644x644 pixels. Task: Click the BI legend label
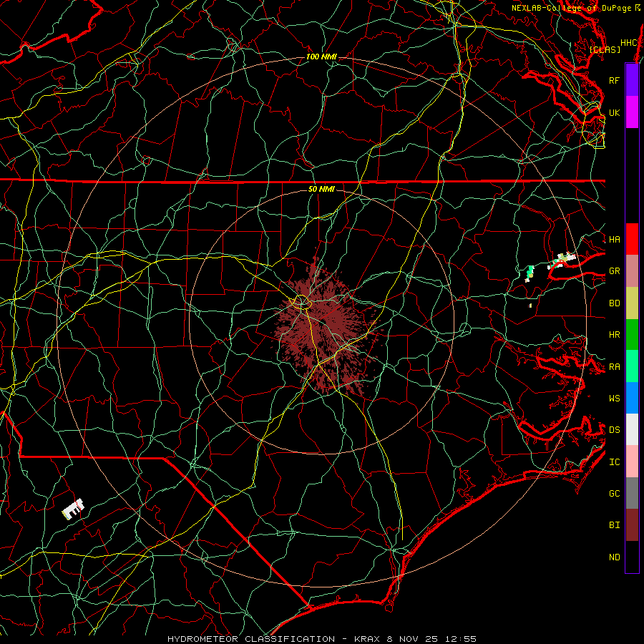(x=614, y=525)
